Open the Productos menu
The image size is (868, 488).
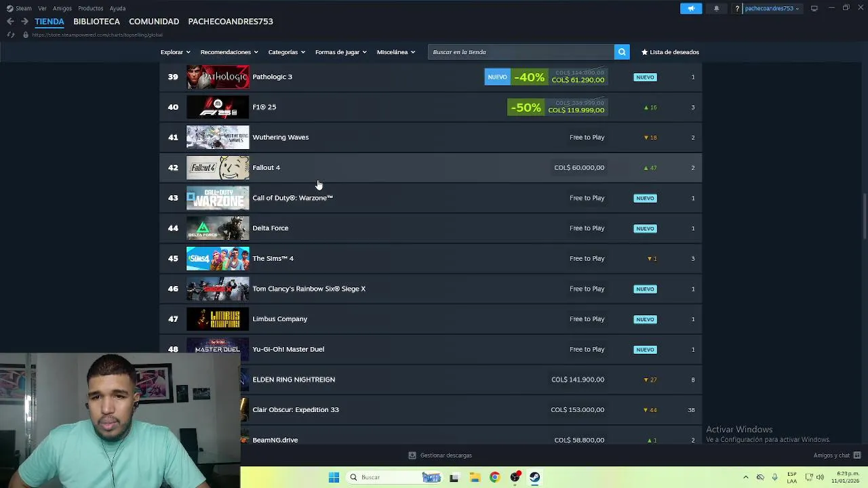pos(90,8)
